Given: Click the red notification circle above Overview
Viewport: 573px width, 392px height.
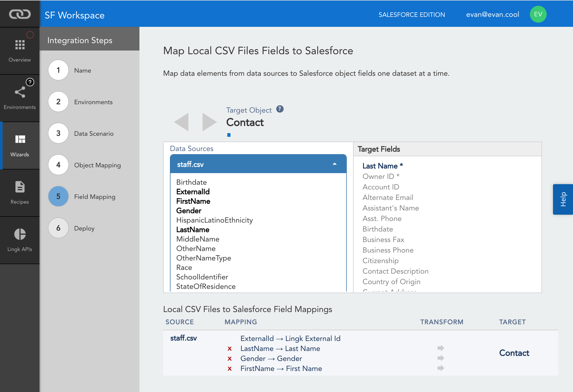Looking at the screenshot, I should [30, 34].
